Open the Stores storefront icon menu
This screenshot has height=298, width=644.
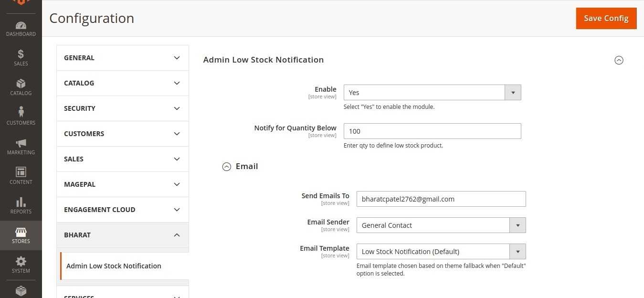[x=21, y=235]
